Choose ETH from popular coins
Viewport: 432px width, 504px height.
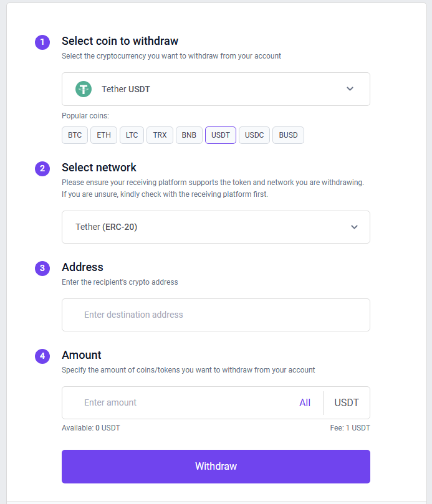tap(103, 135)
